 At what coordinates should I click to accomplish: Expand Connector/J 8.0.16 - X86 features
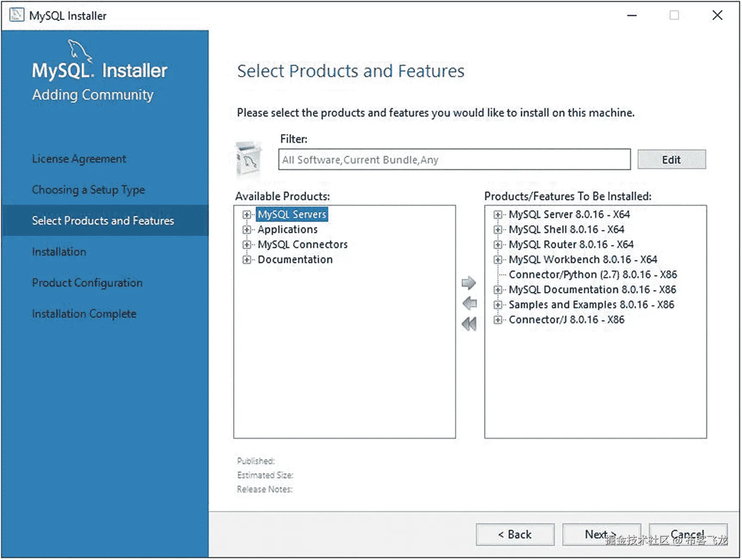[x=498, y=320]
